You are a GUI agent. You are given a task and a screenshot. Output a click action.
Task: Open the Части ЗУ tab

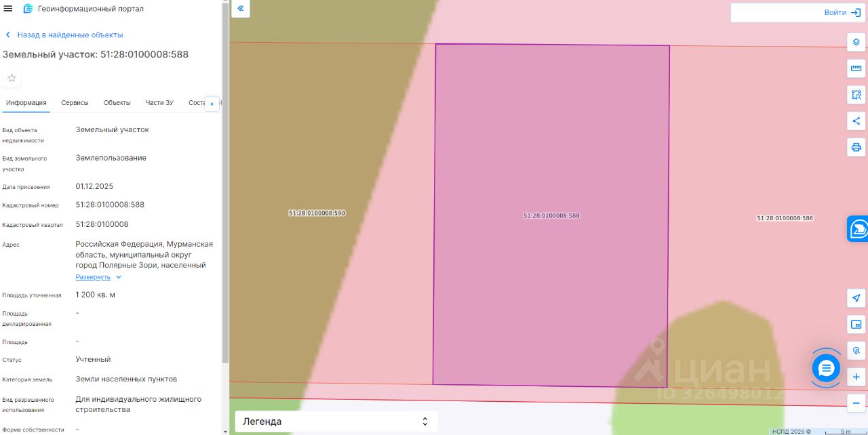click(159, 103)
